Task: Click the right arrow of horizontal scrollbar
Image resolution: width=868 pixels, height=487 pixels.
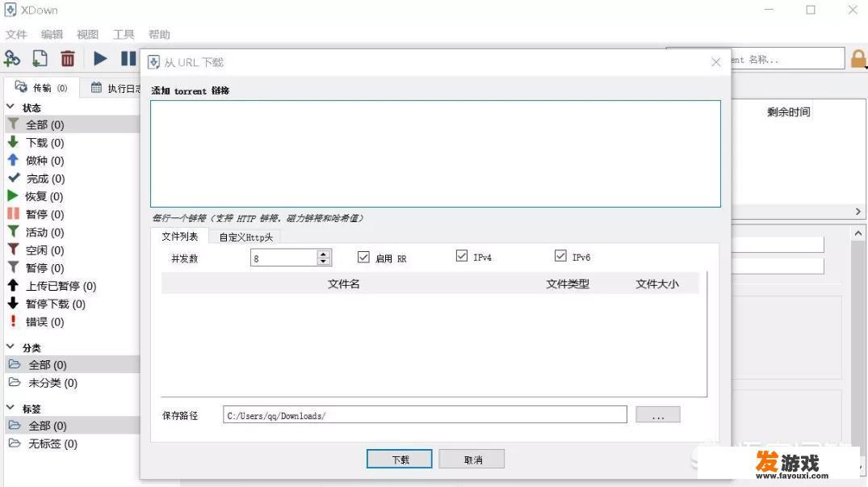Action: [x=858, y=212]
